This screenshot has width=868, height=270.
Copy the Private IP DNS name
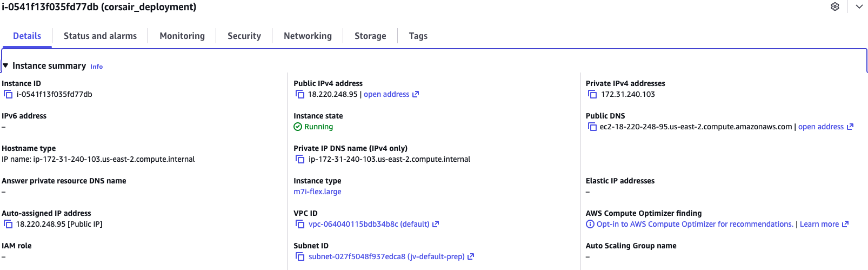pyautogui.click(x=300, y=159)
